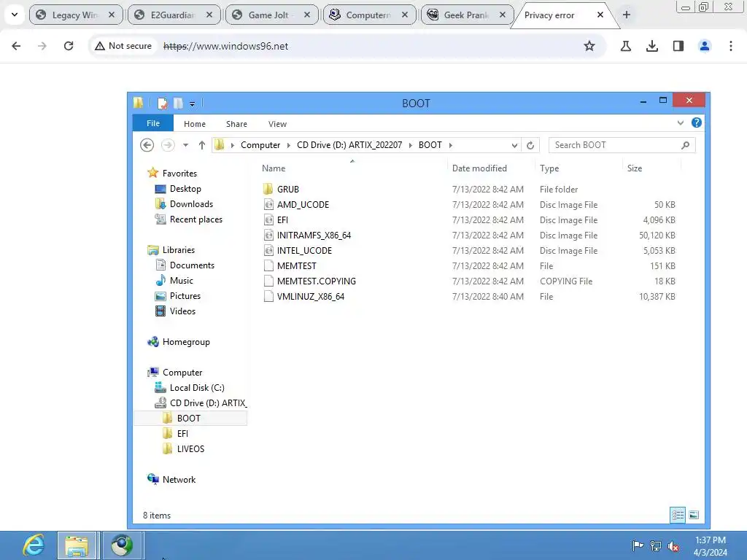Reload the browser page

(69, 46)
